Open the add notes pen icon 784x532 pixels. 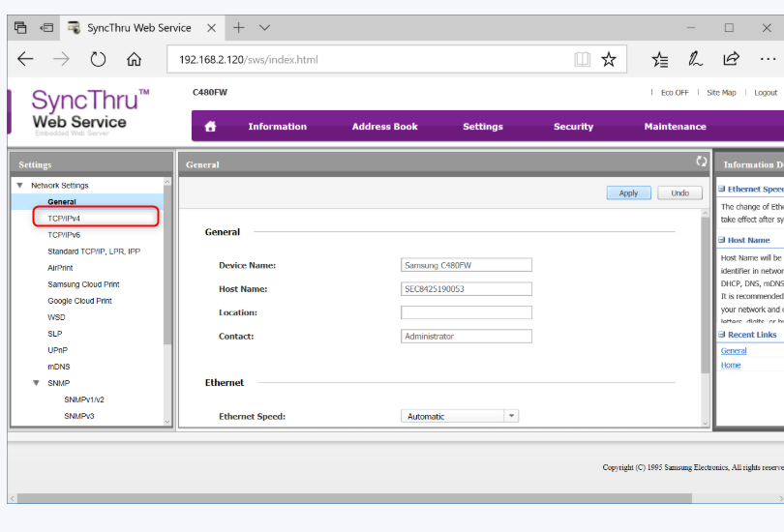click(695, 59)
